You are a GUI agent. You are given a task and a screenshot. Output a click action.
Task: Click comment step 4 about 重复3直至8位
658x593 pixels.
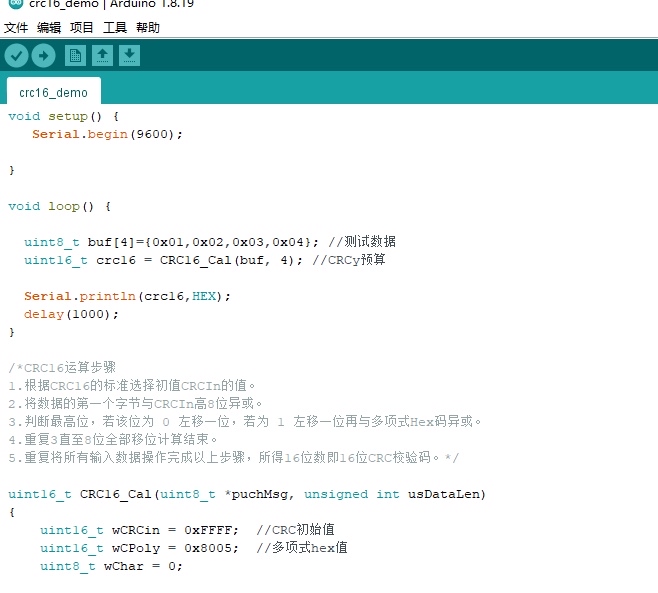(112, 439)
